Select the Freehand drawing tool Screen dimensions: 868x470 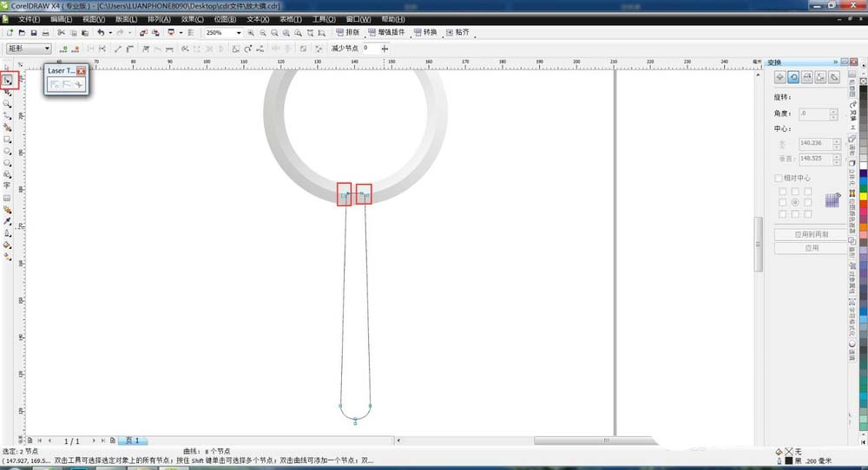[x=7, y=116]
